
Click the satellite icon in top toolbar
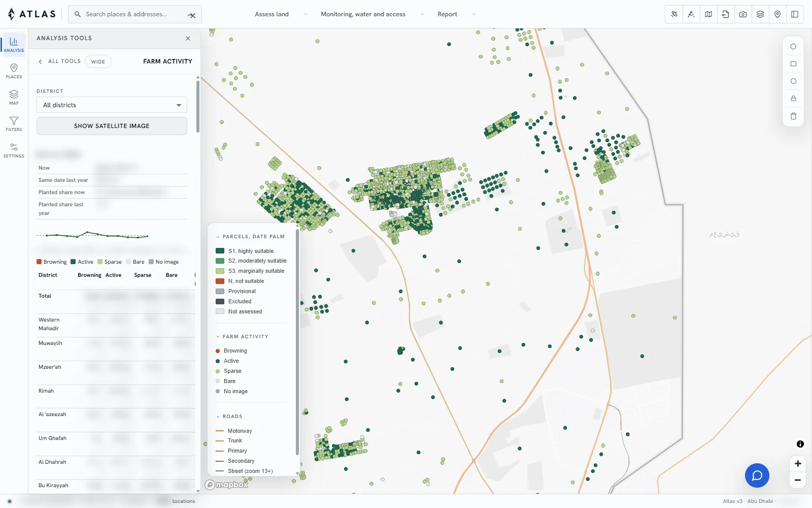(674, 14)
